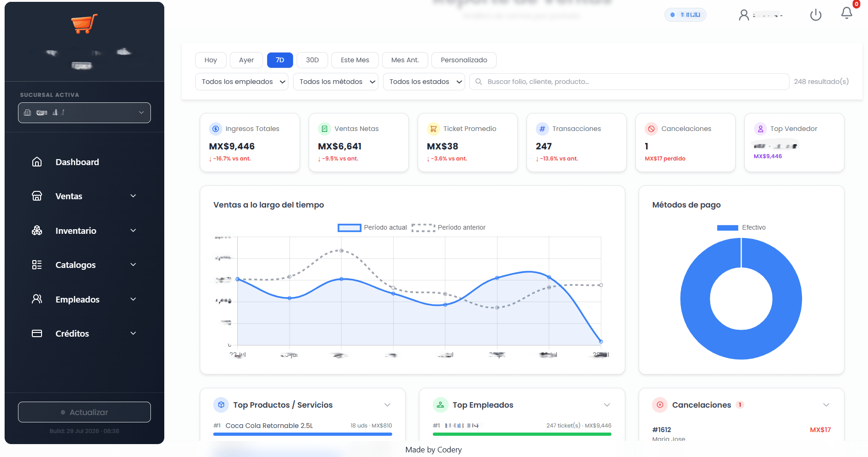Click the Coca Cola product blue progress bar

point(303,434)
